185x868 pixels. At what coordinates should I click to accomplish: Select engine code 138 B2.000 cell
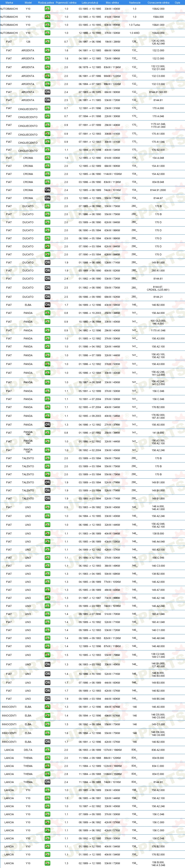158,574
